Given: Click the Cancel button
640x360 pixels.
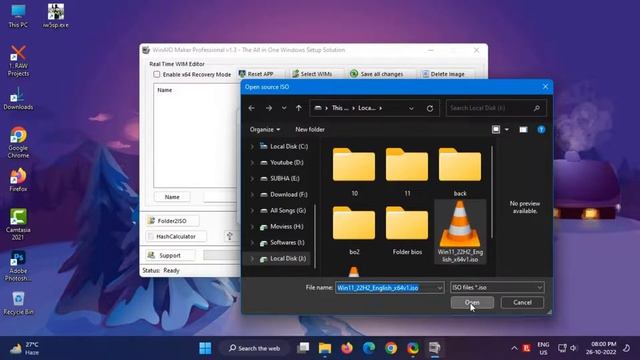Looking at the screenshot, I should click(x=522, y=302).
